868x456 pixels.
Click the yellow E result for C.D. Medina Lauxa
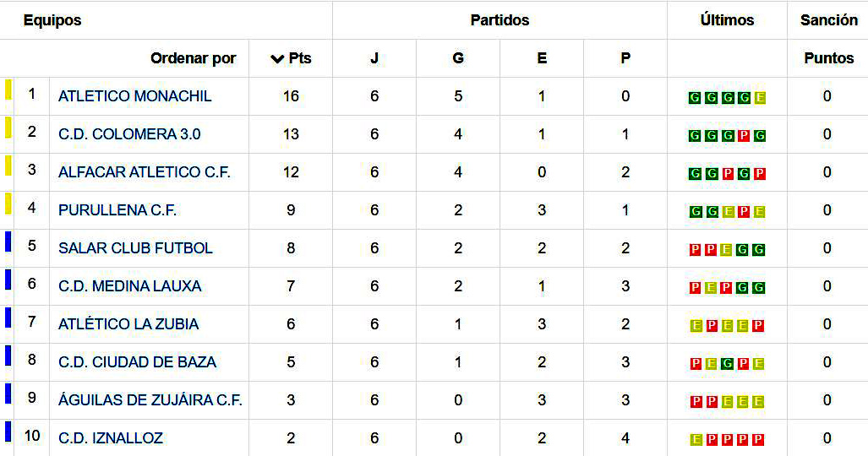tap(711, 288)
